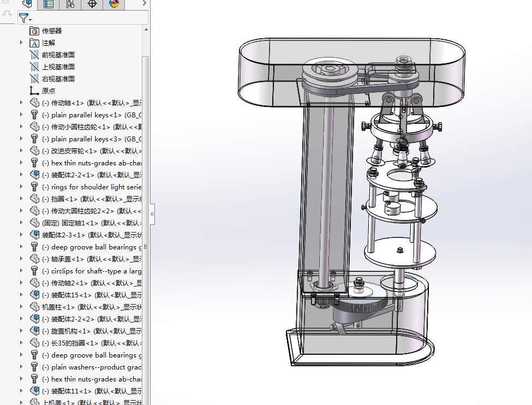Select plain washers product grade item
Image resolution: width=532 pixels, height=405 pixels.
tap(91, 367)
